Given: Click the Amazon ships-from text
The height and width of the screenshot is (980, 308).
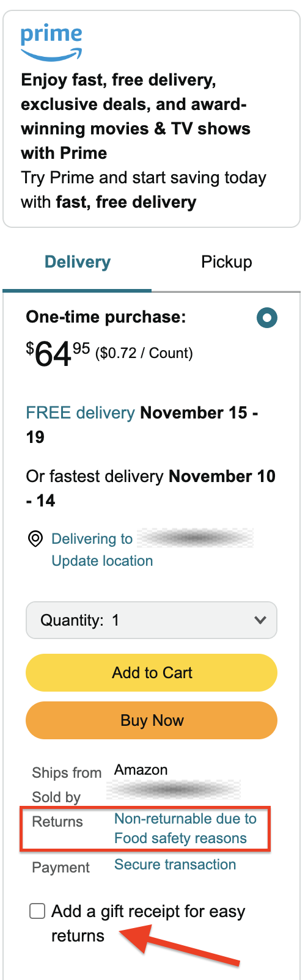Looking at the screenshot, I should [141, 770].
